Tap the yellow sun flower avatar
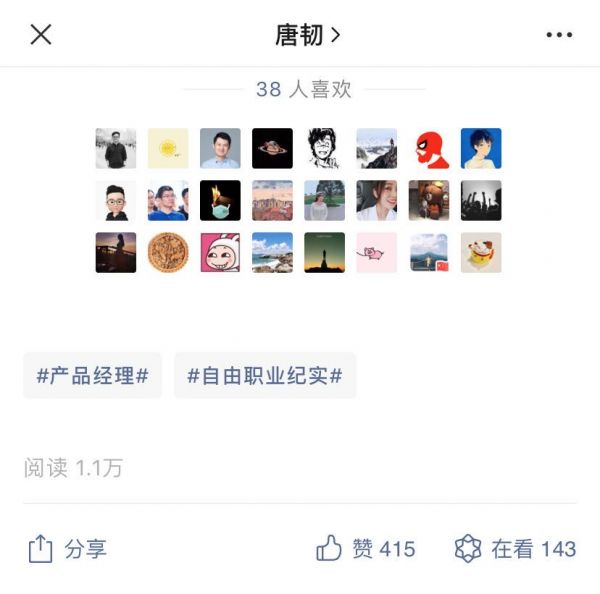 point(168,148)
